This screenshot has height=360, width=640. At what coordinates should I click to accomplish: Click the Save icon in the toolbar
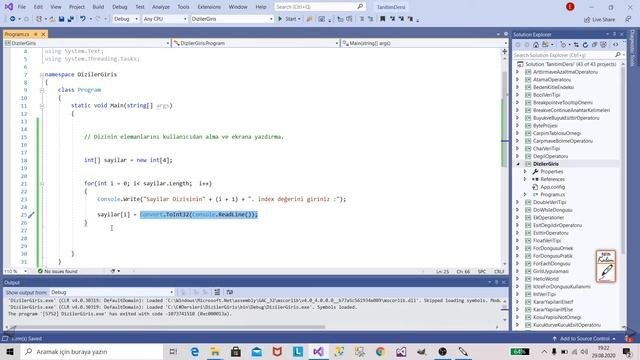click(x=61, y=19)
